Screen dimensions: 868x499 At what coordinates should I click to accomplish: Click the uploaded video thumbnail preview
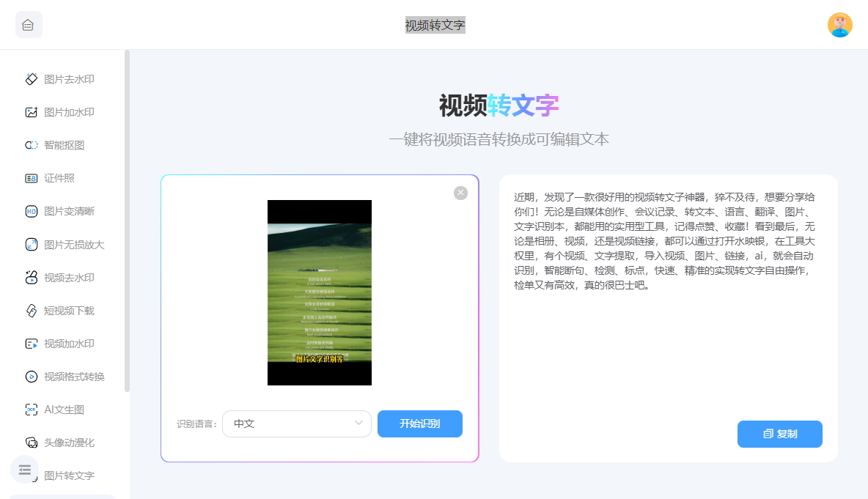pos(320,292)
